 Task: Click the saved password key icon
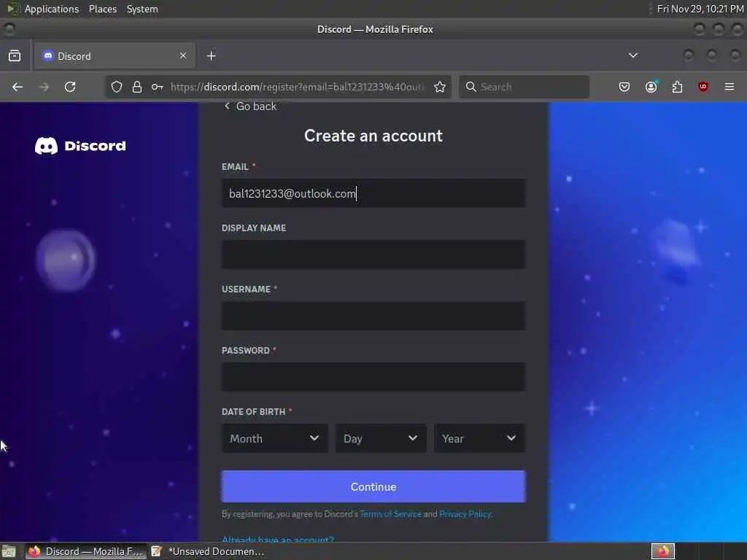tap(158, 87)
